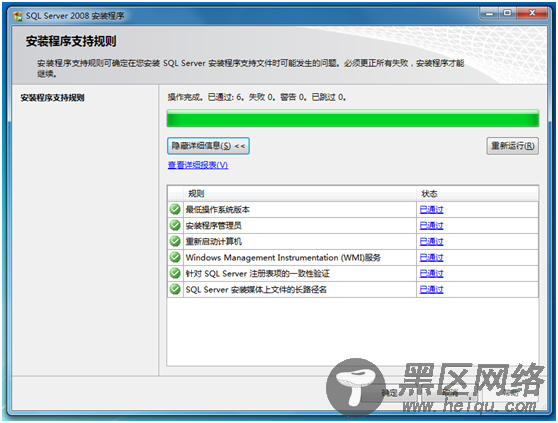Viewport: 558px width, 423px height.
Task: Close the SQL Server 2008 setup window
Action: (532, 14)
